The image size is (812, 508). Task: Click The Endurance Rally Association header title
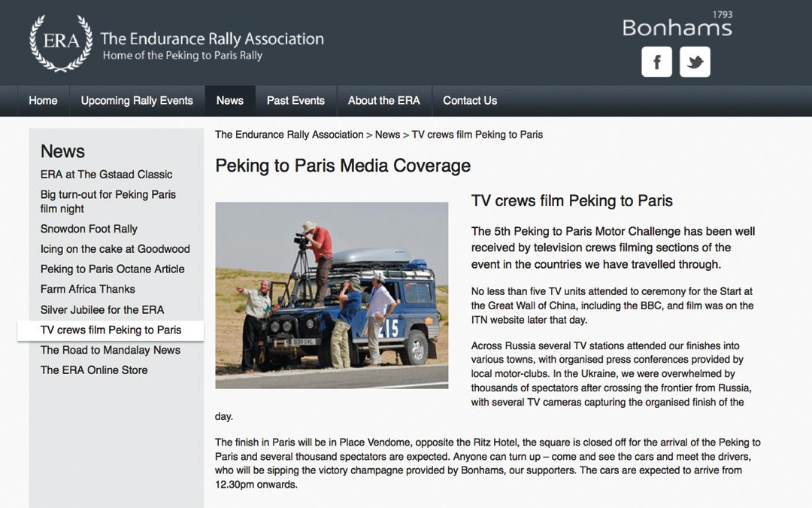(212, 38)
